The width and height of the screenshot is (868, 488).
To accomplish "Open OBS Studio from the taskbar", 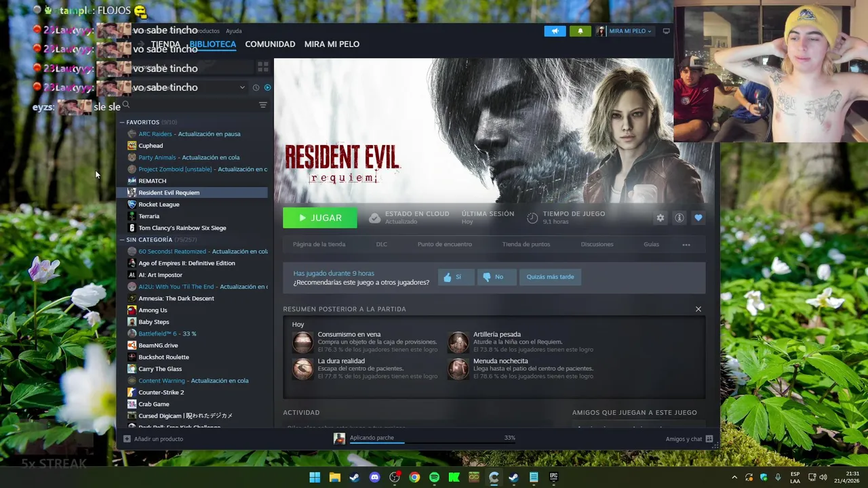I will click(395, 477).
